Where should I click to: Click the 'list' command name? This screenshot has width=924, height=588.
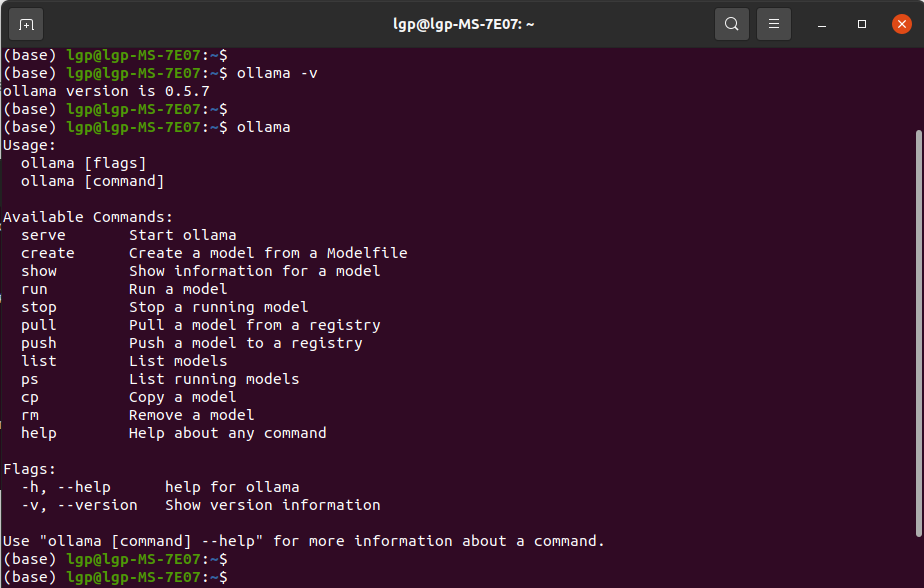tap(39, 361)
